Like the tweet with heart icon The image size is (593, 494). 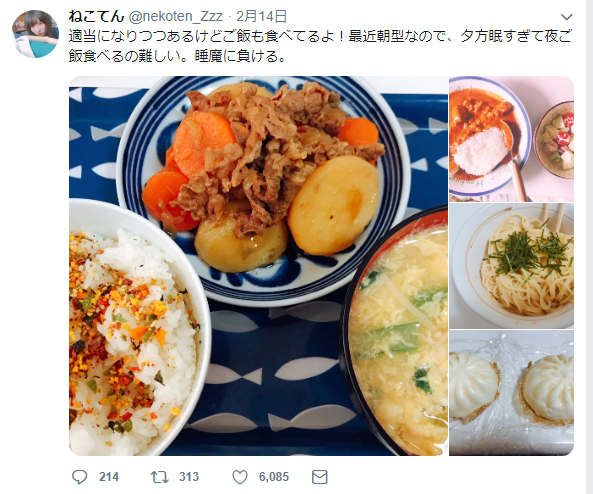pos(240,477)
